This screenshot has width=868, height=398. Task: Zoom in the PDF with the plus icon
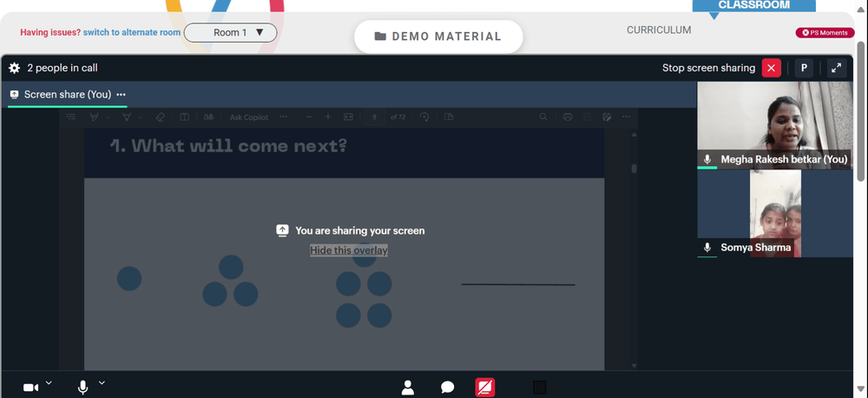point(328,117)
